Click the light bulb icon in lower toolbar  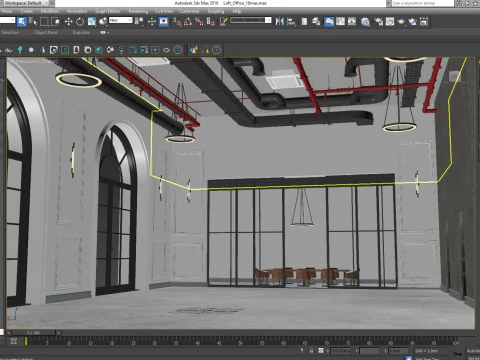[x=122, y=50]
